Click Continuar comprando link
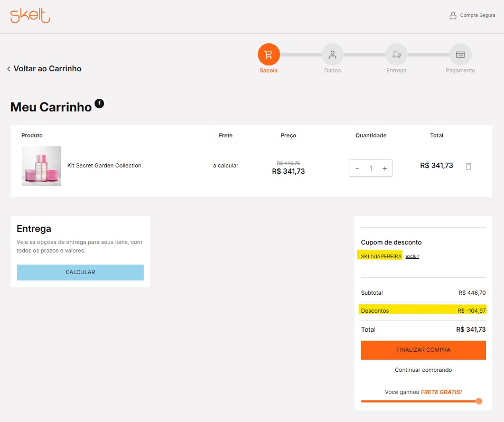Screen dimensions: 504x422 [423, 370]
